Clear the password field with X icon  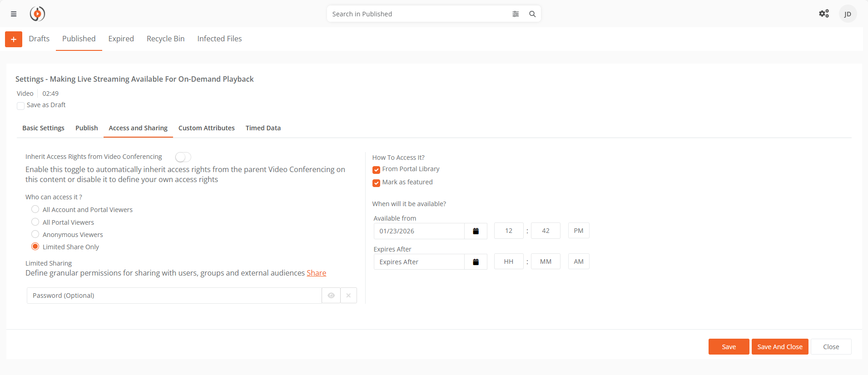(x=348, y=296)
